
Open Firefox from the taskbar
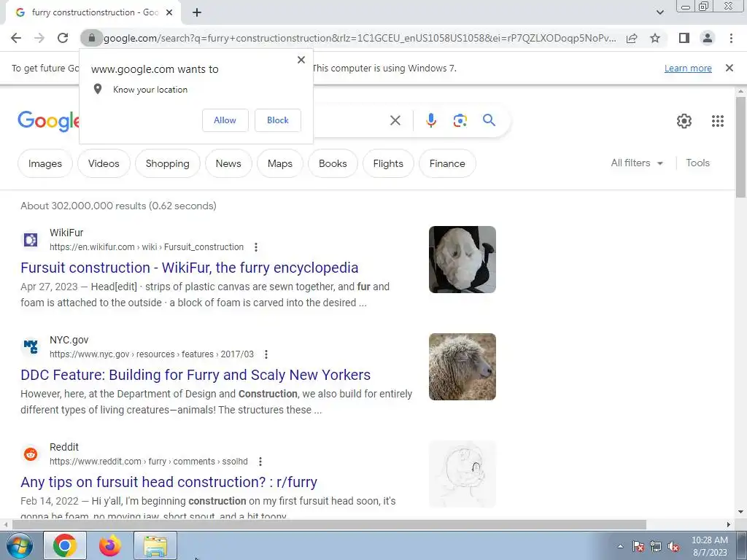click(x=110, y=545)
